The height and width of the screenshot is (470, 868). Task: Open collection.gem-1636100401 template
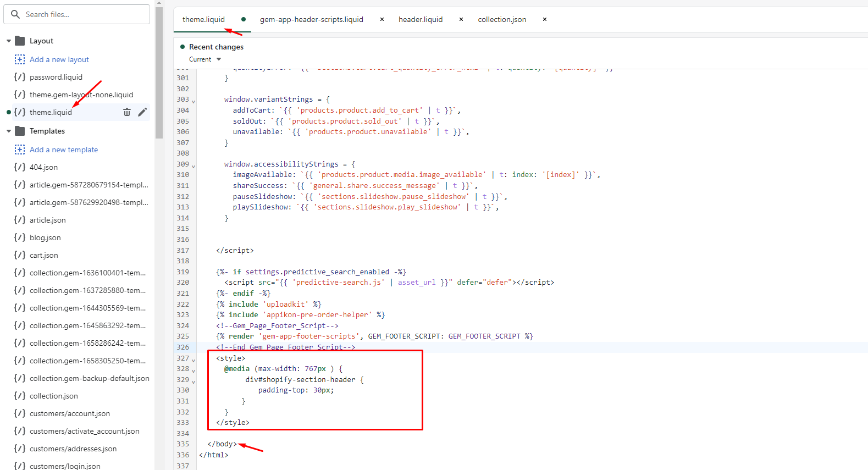(88, 273)
